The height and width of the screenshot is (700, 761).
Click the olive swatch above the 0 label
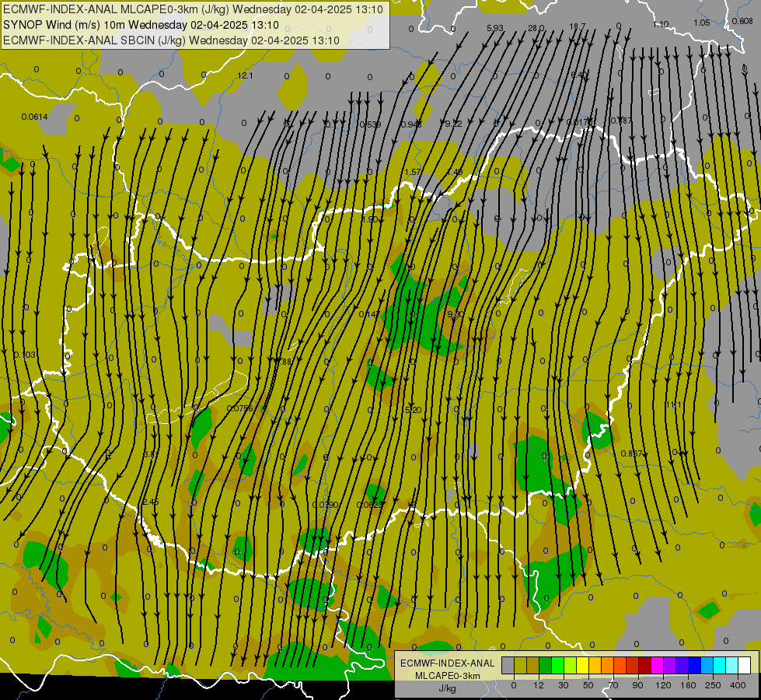(520, 665)
